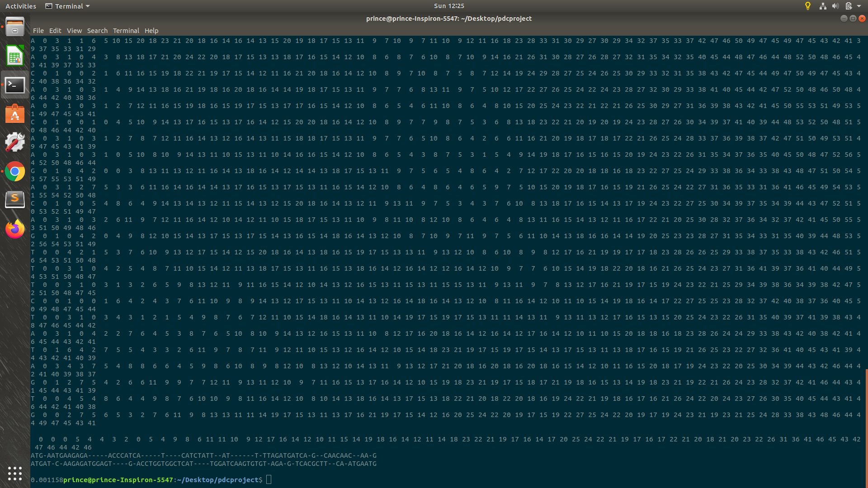Image resolution: width=868 pixels, height=488 pixels.
Task: Launch LibreOffice Calc from the dock
Action: (15, 56)
